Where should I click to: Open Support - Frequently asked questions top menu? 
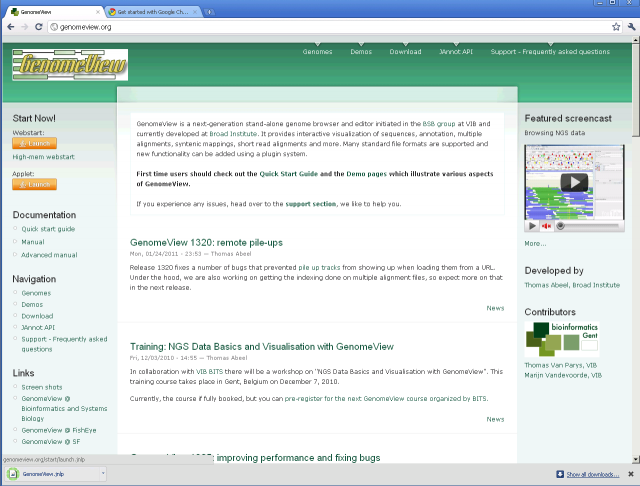pos(550,52)
